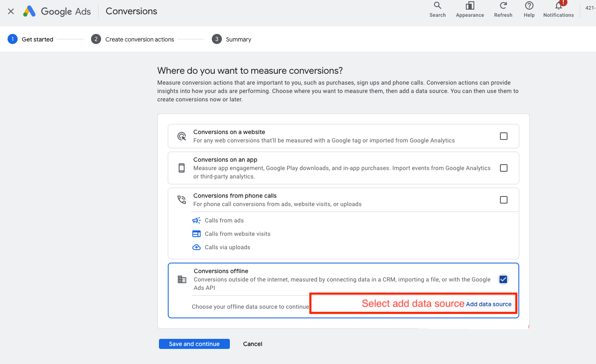Viewport: 596px width, 364px height.
Task: Enable the Conversions on an app checkbox
Action: pyautogui.click(x=503, y=168)
